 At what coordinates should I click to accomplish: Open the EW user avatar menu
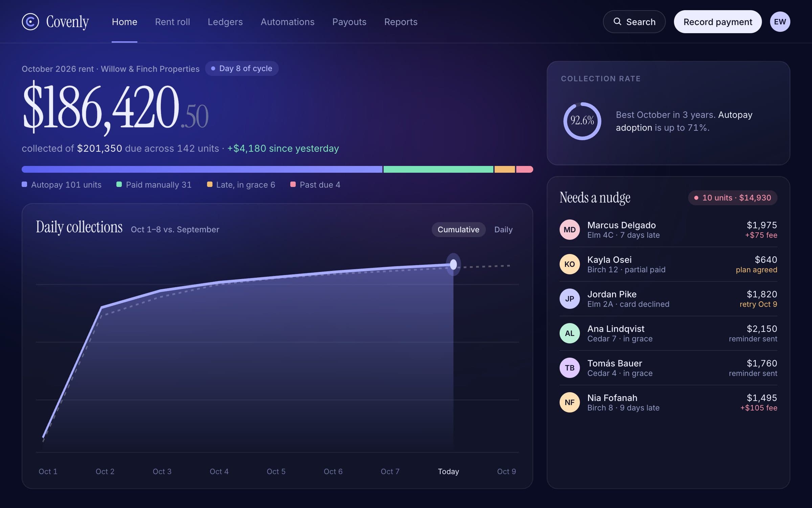780,22
